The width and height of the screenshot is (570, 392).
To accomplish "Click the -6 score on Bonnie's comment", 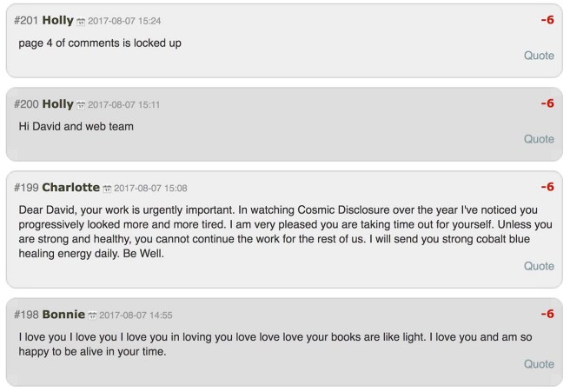I will (547, 314).
